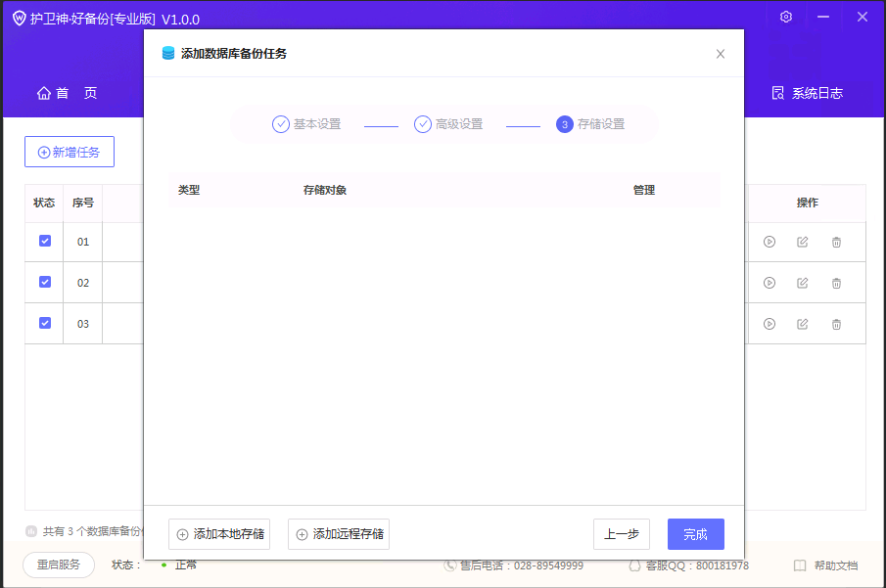Select the 存储设置 step 3
Screen dimensions: 886x588
590,124
